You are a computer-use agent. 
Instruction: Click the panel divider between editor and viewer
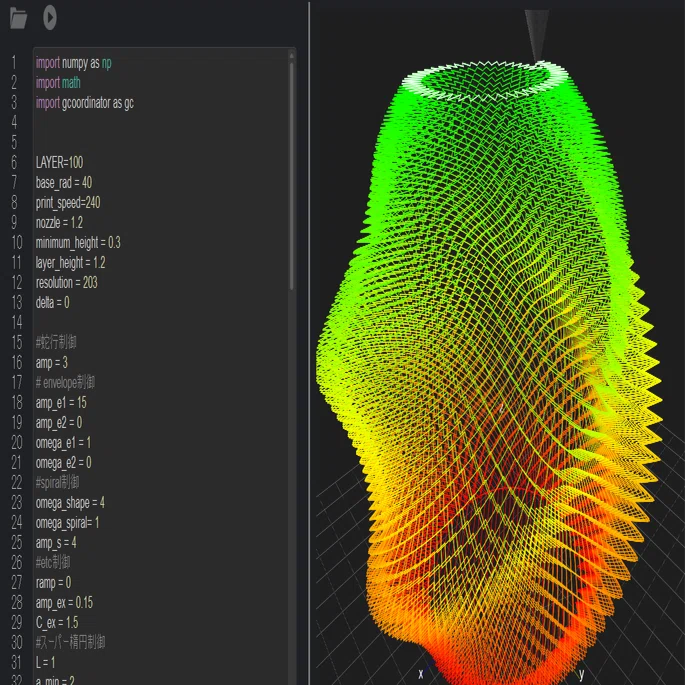pos(309,342)
